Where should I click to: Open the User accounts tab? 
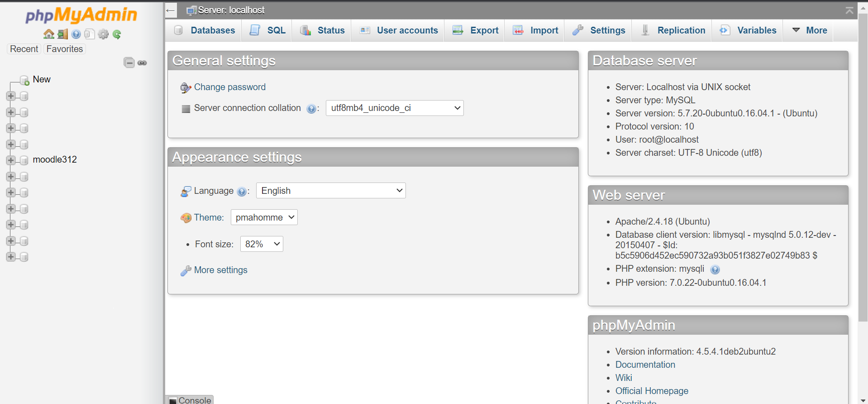pos(399,30)
